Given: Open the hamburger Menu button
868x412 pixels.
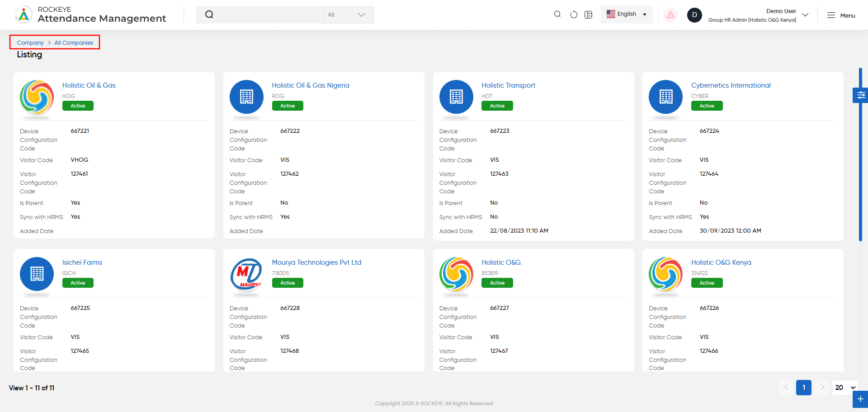Looking at the screenshot, I should [841, 15].
